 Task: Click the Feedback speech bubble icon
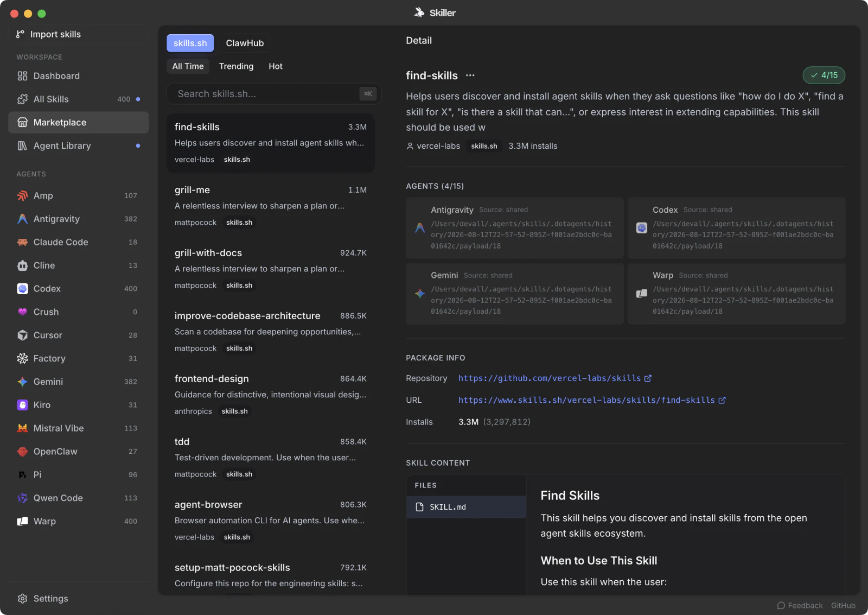(x=781, y=606)
